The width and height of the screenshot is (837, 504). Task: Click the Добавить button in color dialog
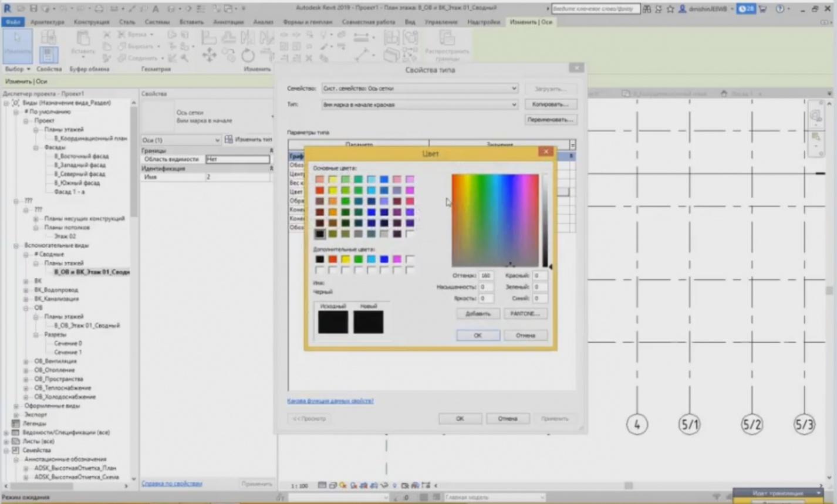click(x=477, y=314)
